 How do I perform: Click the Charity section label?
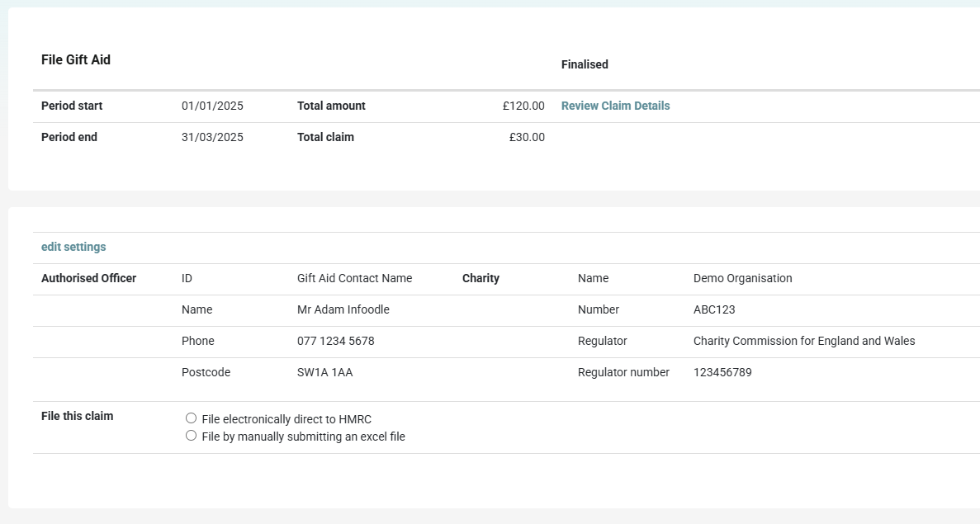[481, 279]
